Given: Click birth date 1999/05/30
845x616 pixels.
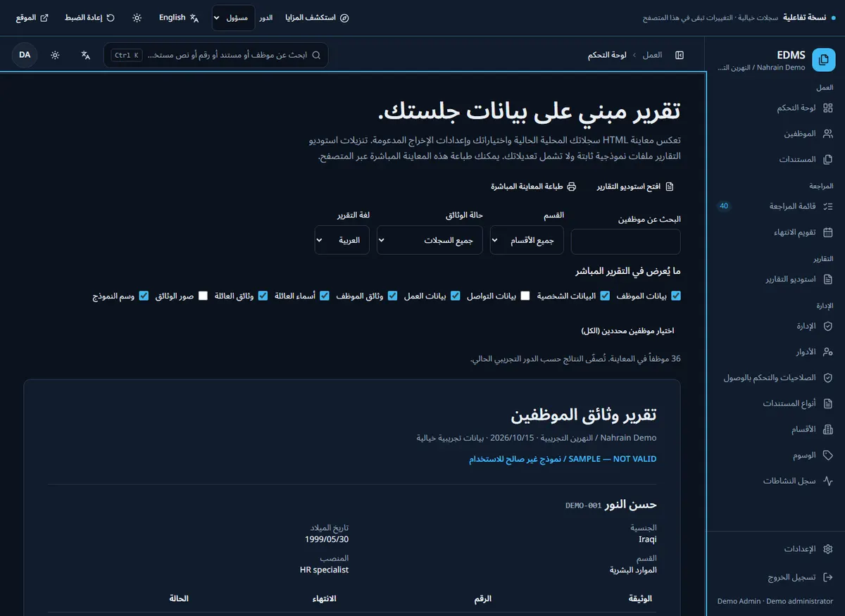Looking at the screenshot, I should [325, 539].
